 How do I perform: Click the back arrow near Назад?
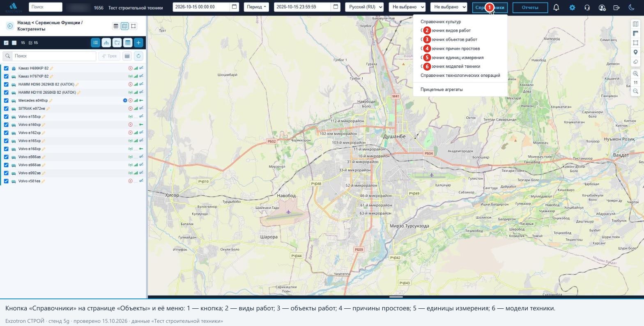click(x=10, y=26)
